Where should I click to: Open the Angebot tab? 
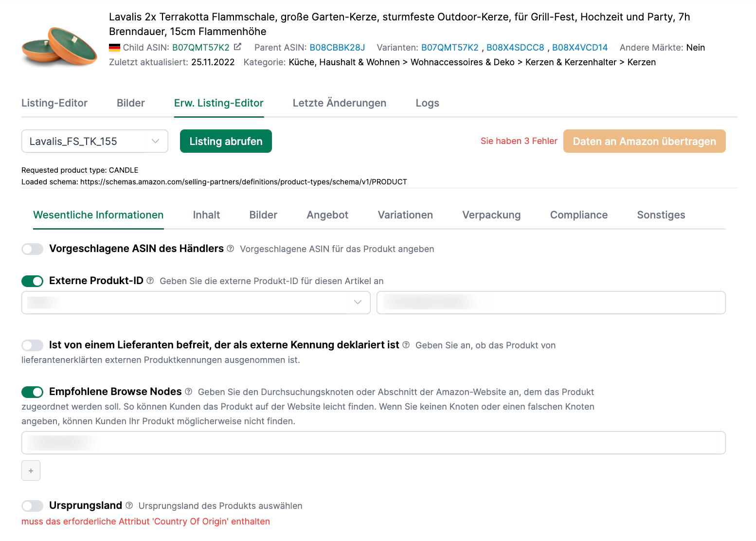327,215
